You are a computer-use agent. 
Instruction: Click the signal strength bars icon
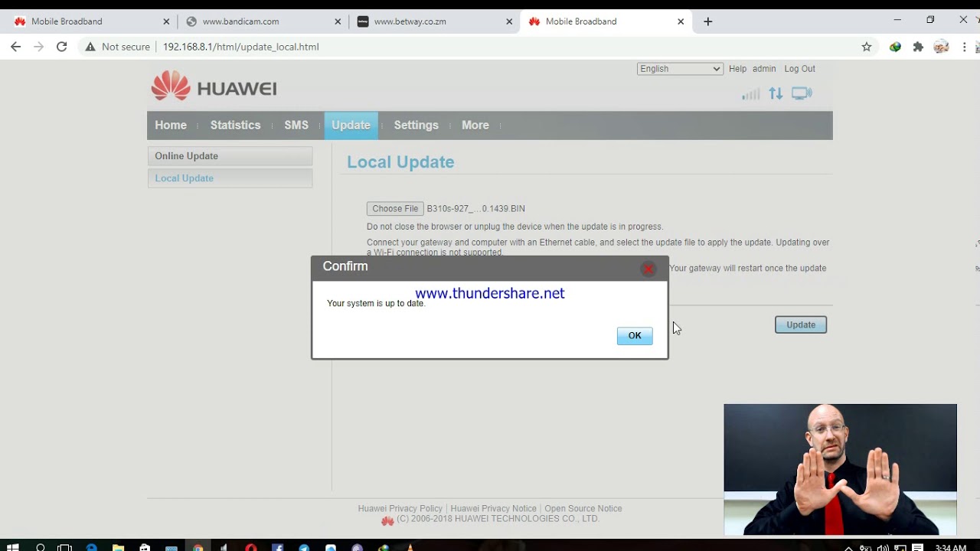pyautogui.click(x=750, y=94)
